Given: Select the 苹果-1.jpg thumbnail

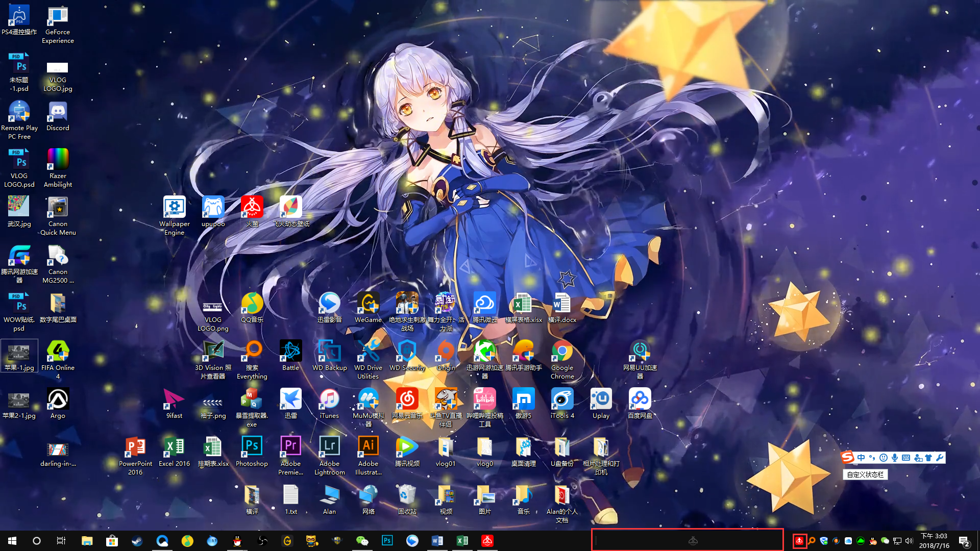Looking at the screenshot, I should point(19,356).
